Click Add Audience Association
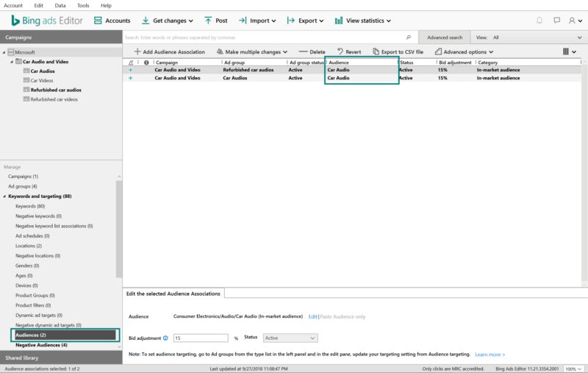Viewport: 588px width, 373px height. [x=170, y=51]
